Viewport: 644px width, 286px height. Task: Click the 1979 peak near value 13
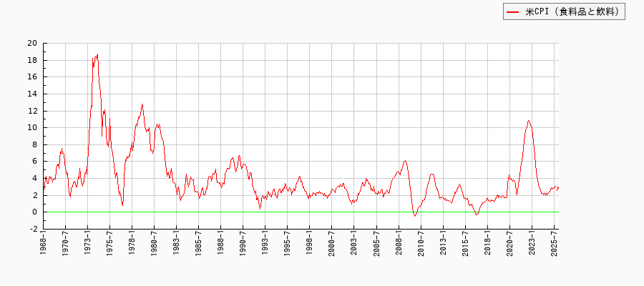[142, 104]
